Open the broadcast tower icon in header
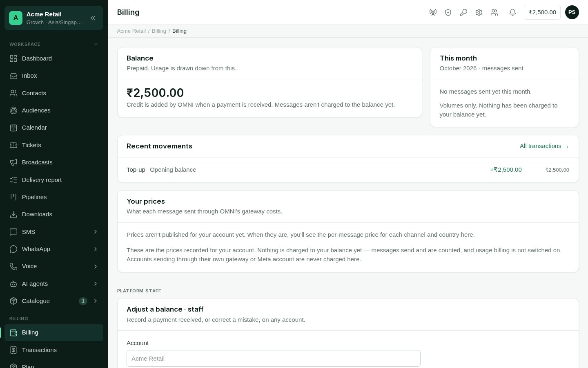This screenshot has height=368, width=588. 433,12
